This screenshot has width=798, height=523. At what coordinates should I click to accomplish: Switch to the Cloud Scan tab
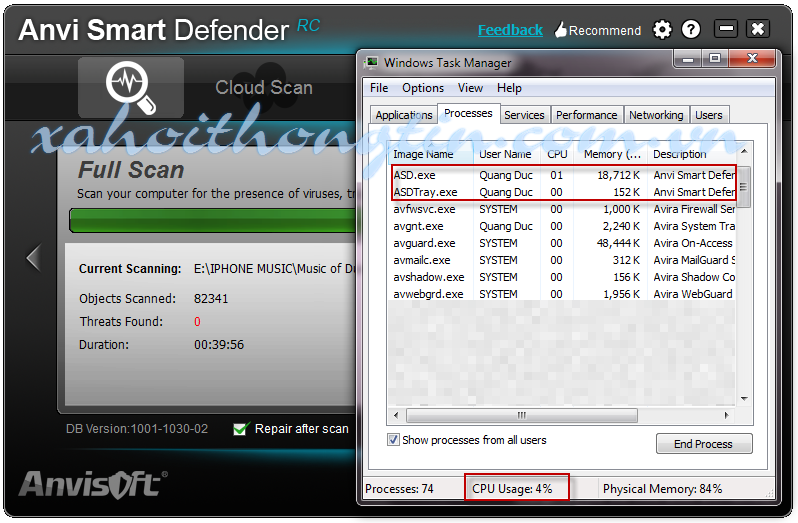tap(264, 88)
